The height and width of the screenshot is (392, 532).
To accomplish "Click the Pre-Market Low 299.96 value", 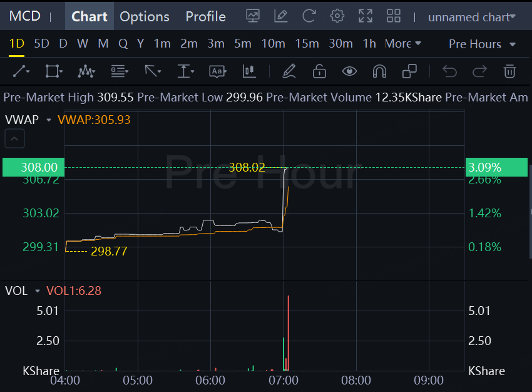I will pyautogui.click(x=244, y=98).
